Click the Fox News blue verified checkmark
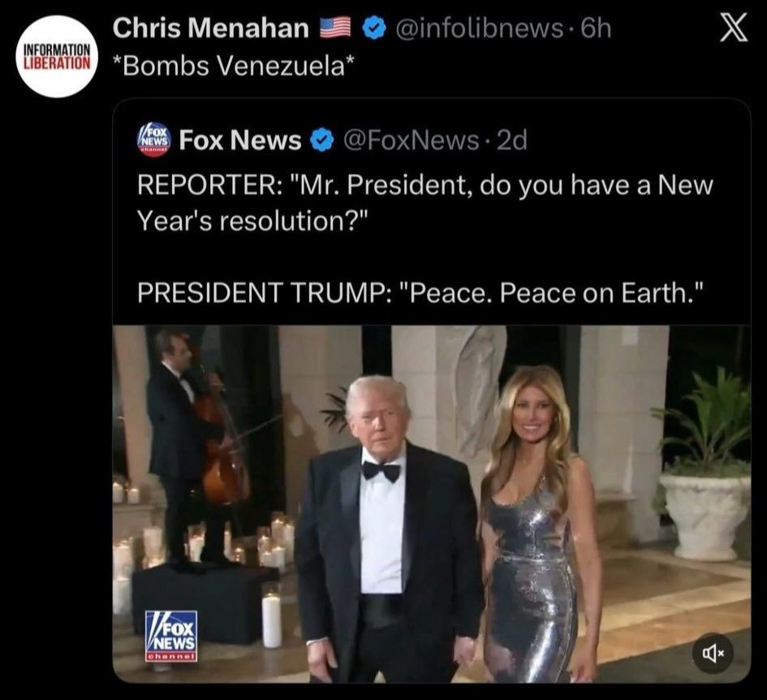767x700 pixels. point(322,141)
